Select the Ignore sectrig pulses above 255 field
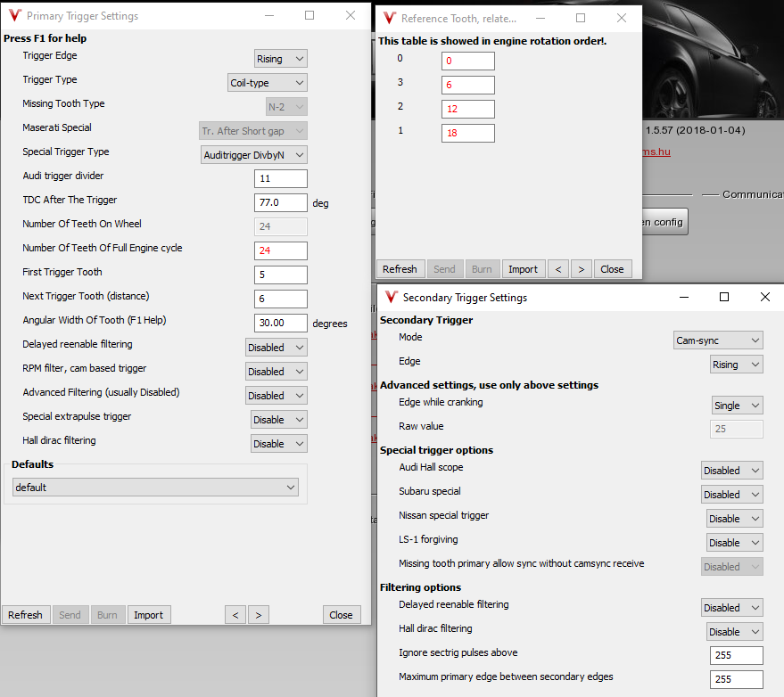The width and height of the screenshot is (784, 697). (737, 654)
